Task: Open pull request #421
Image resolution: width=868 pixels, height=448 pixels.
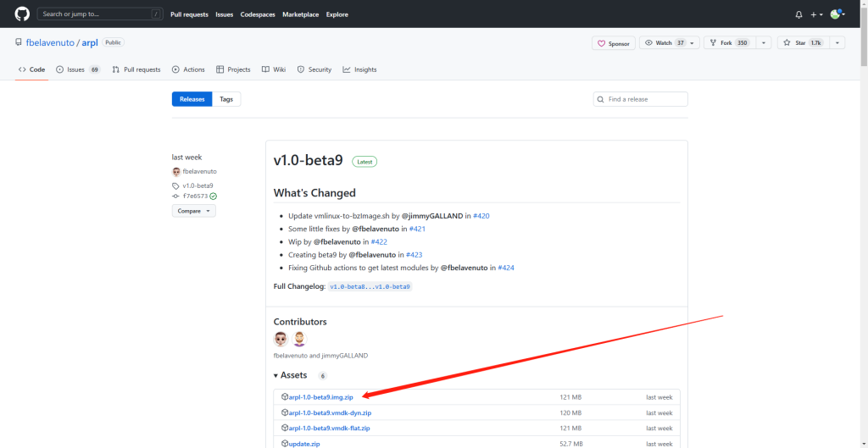Action: click(x=417, y=229)
